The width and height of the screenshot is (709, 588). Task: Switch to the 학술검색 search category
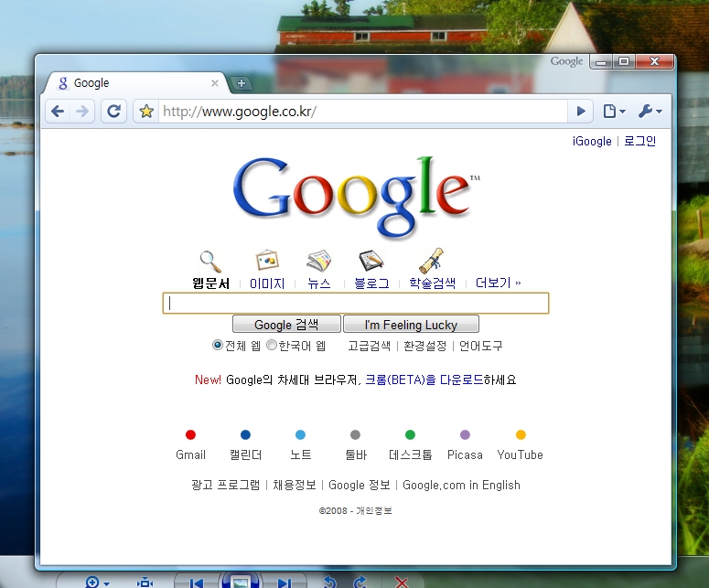433,283
